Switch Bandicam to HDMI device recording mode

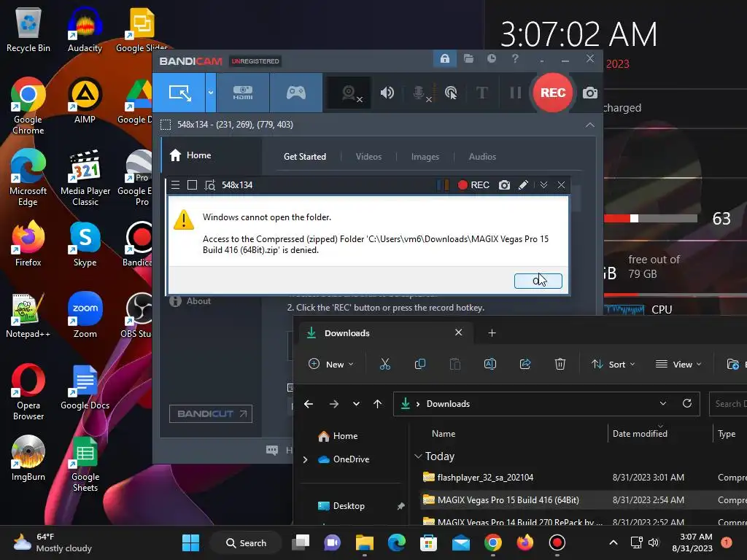point(242,93)
